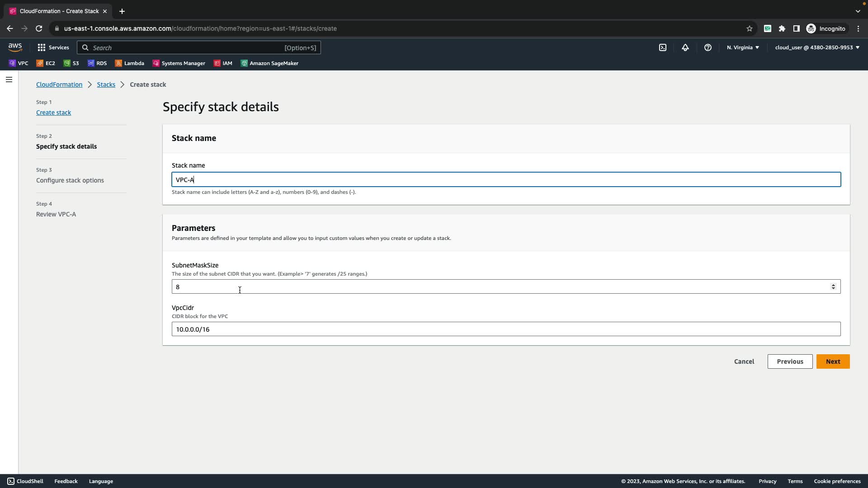Click the Previous button
The height and width of the screenshot is (488, 868).
pyautogui.click(x=790, y=361)
